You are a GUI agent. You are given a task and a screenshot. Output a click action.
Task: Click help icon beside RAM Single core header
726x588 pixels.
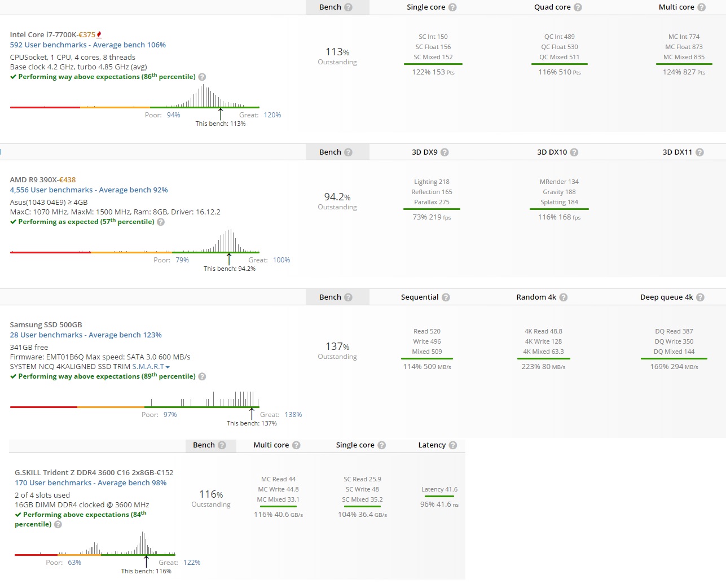point(382,445)
